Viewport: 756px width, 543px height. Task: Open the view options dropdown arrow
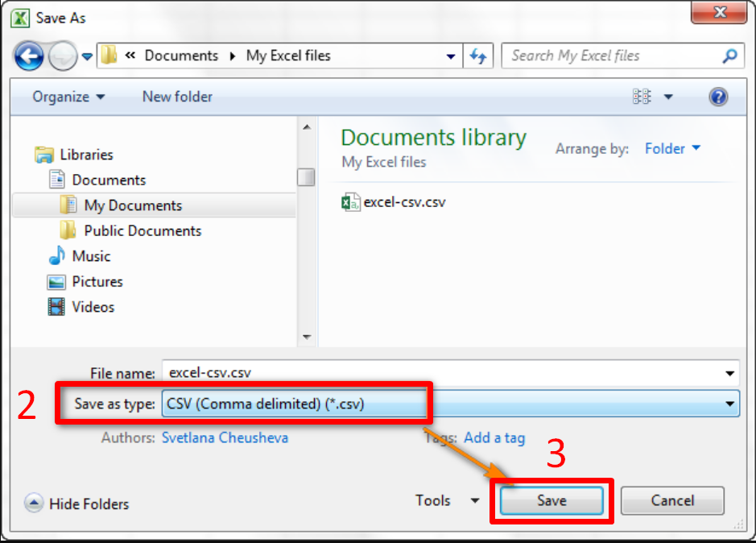668,97
